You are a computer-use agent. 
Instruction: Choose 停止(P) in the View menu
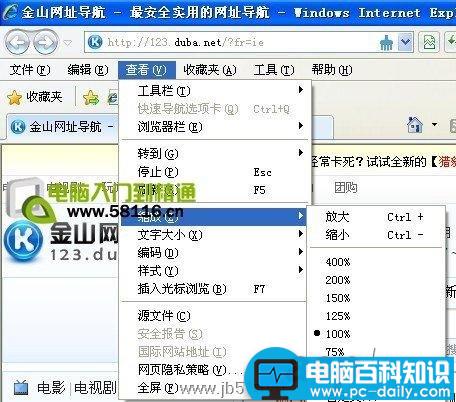(x=214, y=172)
